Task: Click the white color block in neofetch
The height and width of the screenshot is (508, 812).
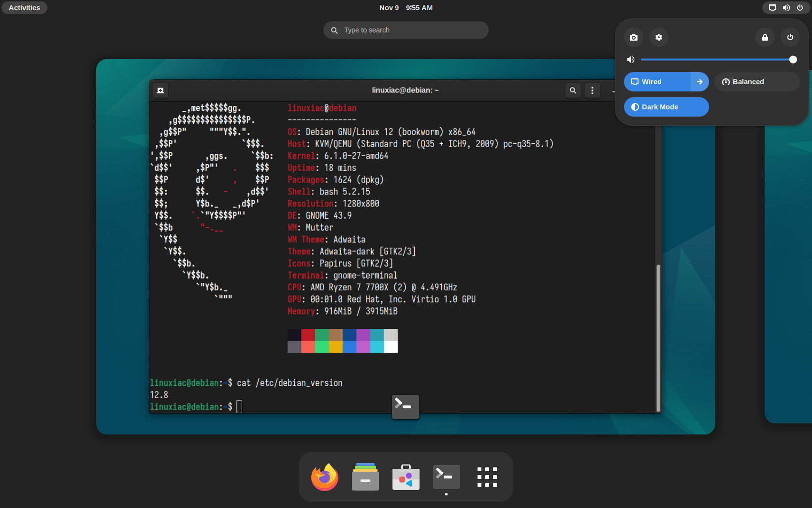Action: (391, 347)
